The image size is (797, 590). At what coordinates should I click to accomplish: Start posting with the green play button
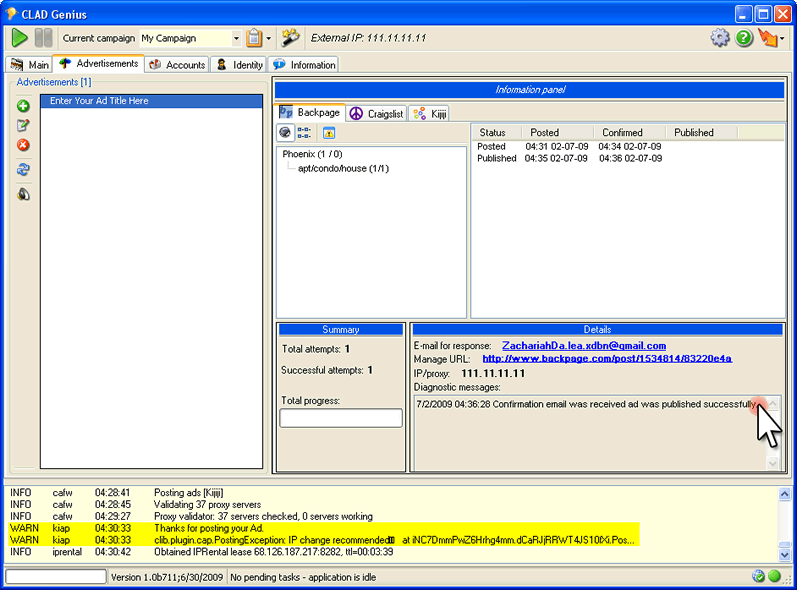pos(19,38)
